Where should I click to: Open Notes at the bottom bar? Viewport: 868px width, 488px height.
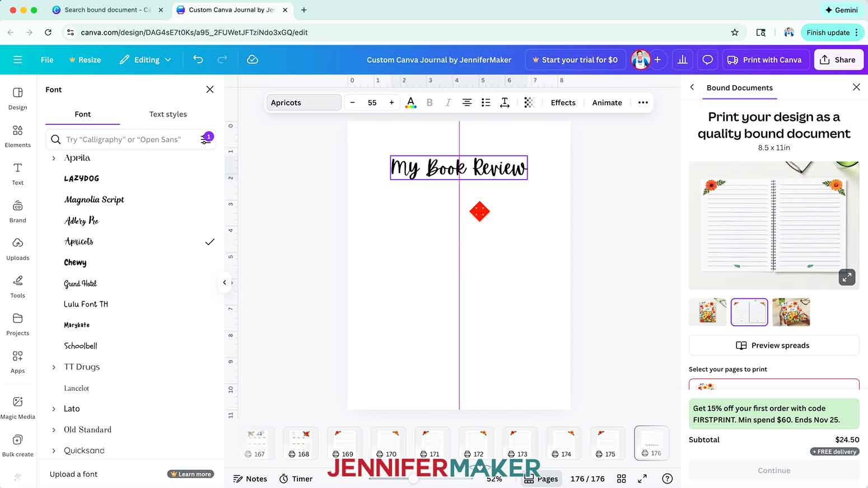250,478
